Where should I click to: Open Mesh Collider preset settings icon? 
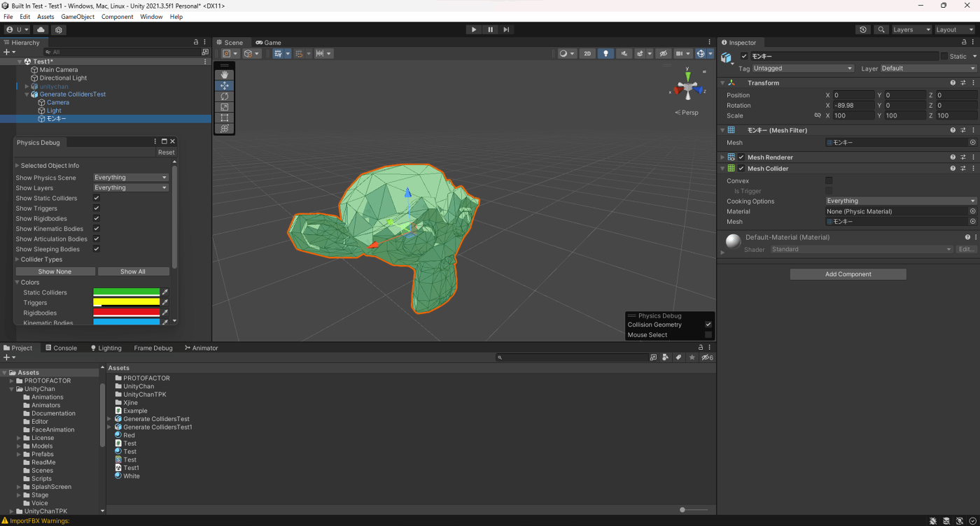[963, 169]
